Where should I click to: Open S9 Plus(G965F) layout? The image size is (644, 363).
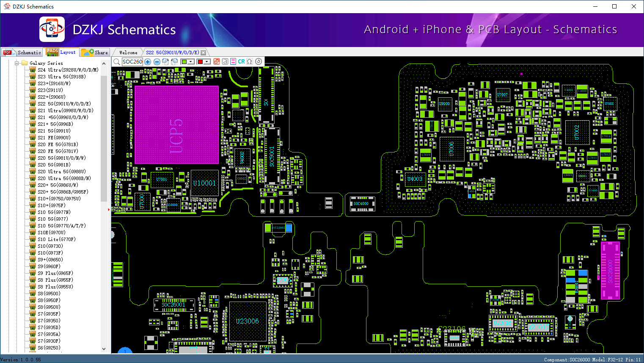tap(55, 273)
